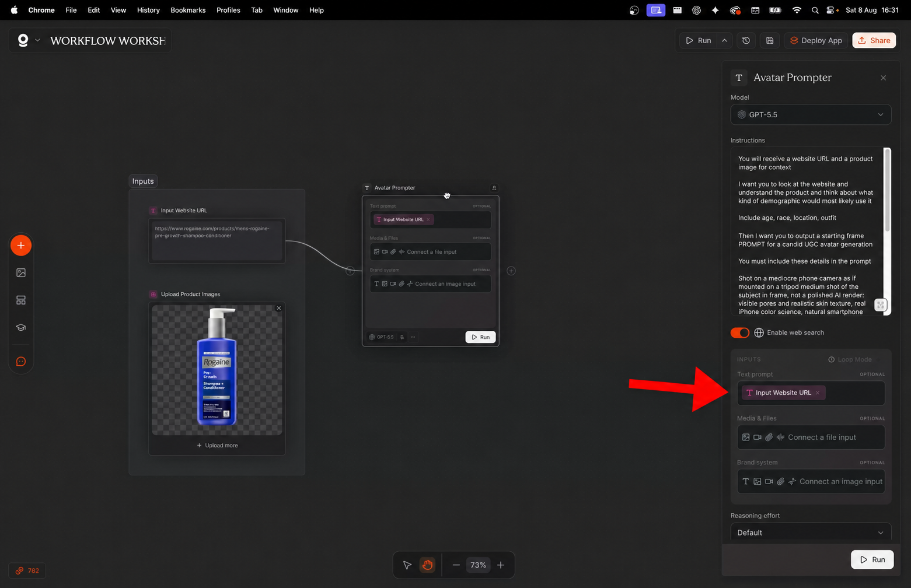
Task: Open the three-dots menu on Avatar Prompter node
Action: 413,337
